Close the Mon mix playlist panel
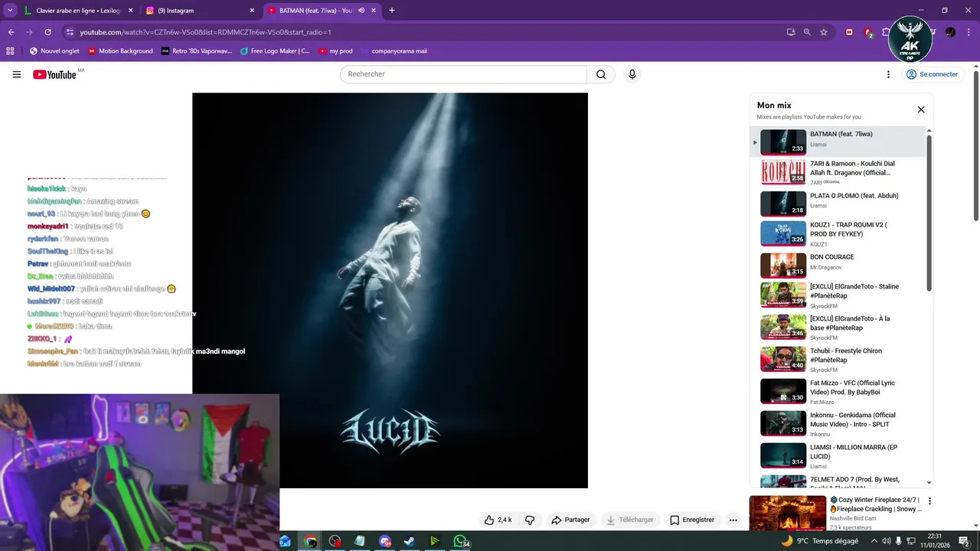980x551 pixels. [921, 109]
